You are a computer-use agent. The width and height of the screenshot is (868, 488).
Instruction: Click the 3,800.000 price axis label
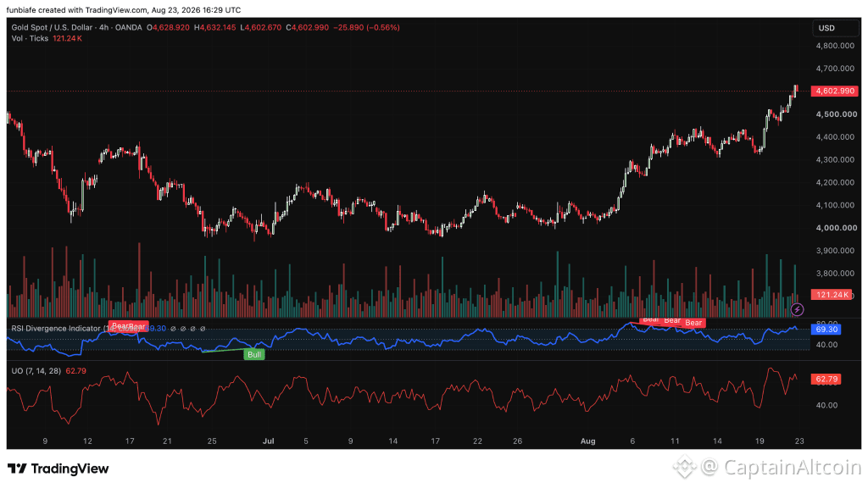(x=835, y=273)
